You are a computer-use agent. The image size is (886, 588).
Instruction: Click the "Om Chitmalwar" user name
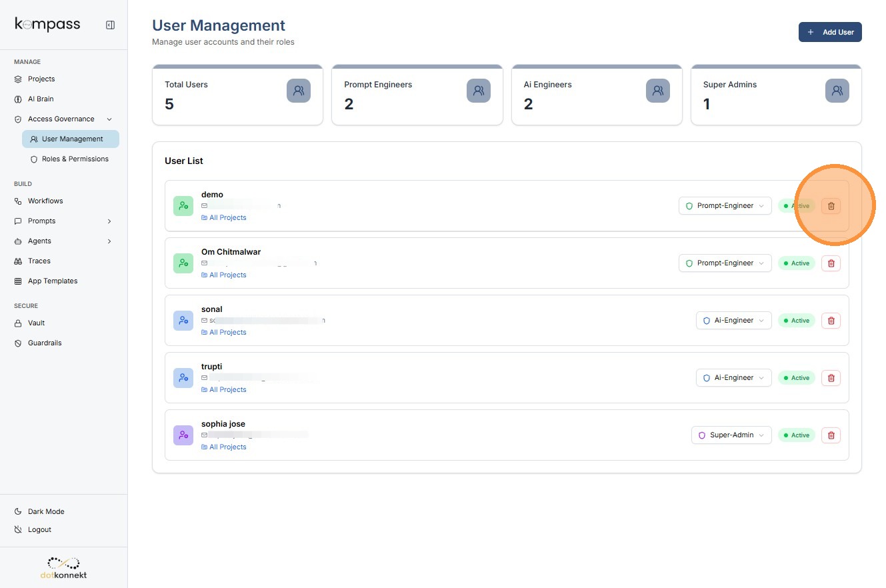click(231, 252)
